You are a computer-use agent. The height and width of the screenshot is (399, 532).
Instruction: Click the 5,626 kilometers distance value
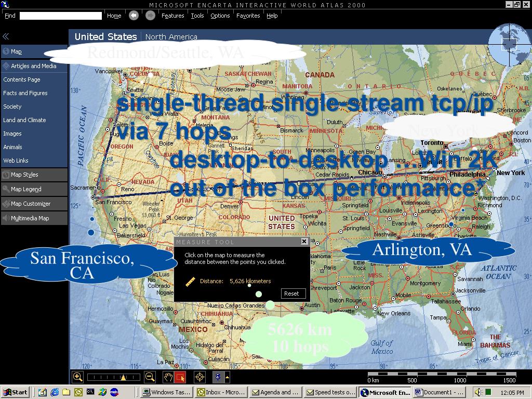point(250,281)
